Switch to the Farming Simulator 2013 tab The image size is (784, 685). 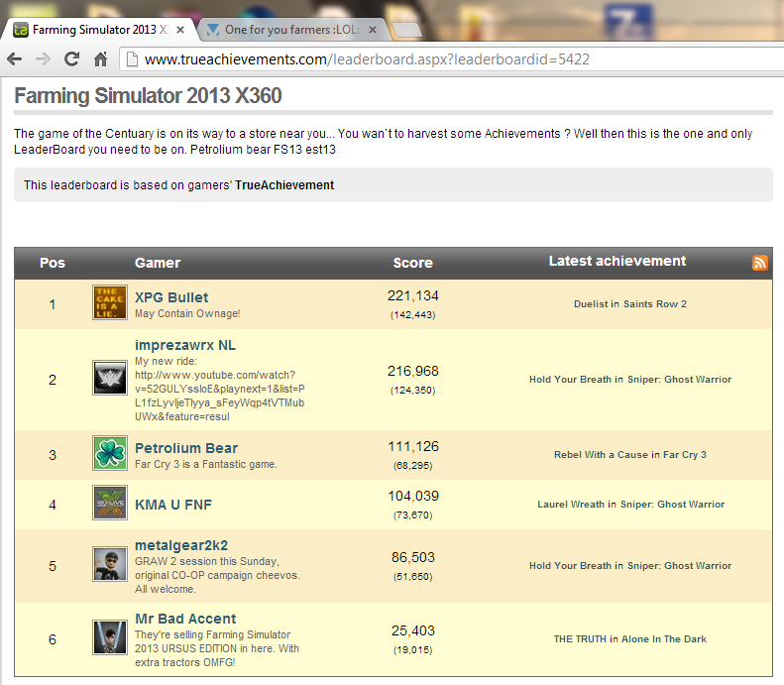click(x=94, y=30)
